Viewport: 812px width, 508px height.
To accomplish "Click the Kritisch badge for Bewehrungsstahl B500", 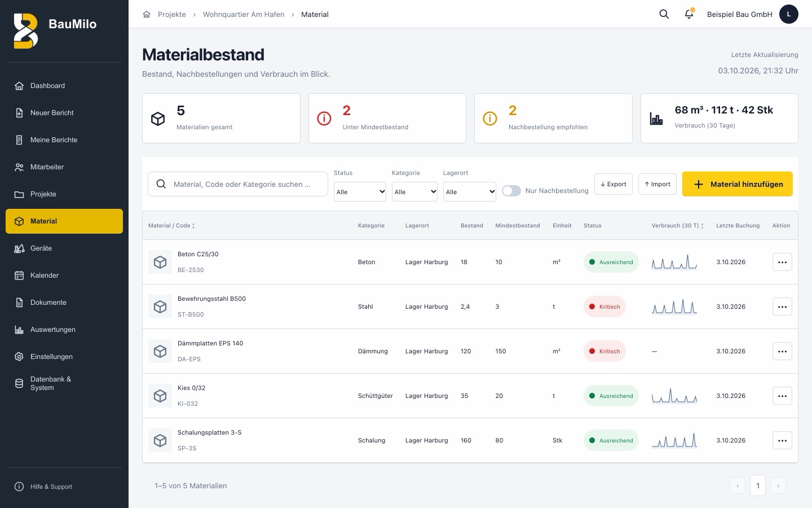I will coord(604,306).
